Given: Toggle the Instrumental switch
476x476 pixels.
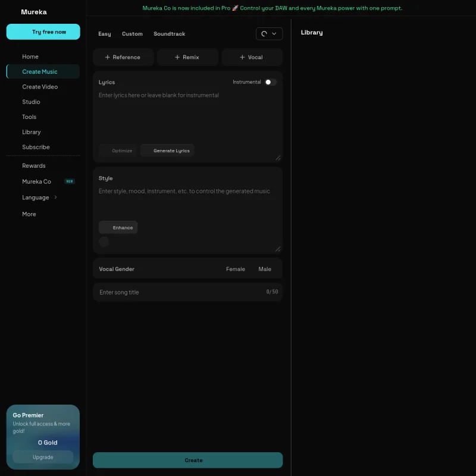Looking at the screenshot, I should point(270,82).
